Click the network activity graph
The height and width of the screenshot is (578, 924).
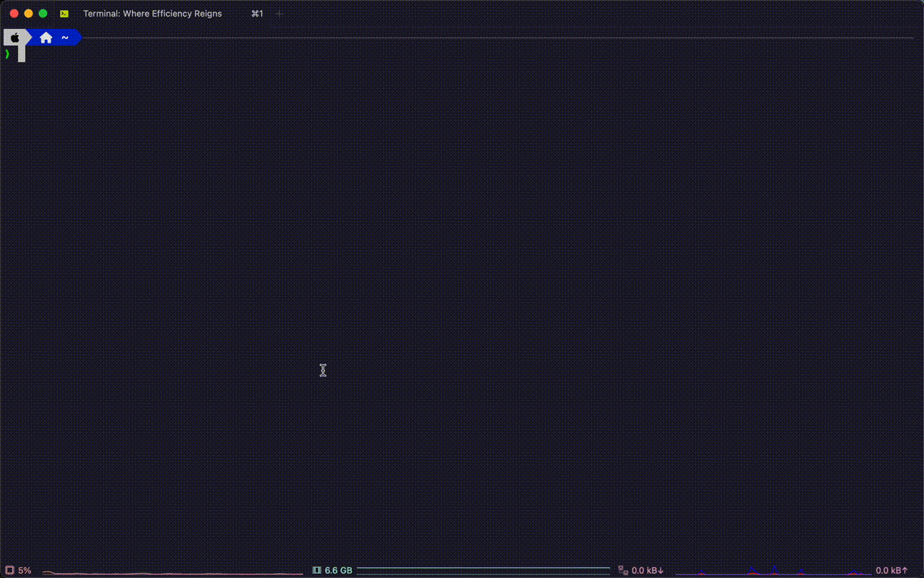[x=773, y=571]
